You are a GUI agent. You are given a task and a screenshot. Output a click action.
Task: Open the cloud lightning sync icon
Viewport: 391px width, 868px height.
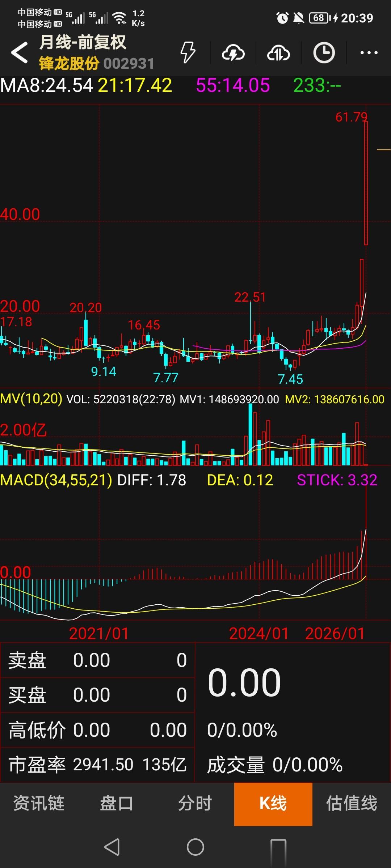pos(233,53)
